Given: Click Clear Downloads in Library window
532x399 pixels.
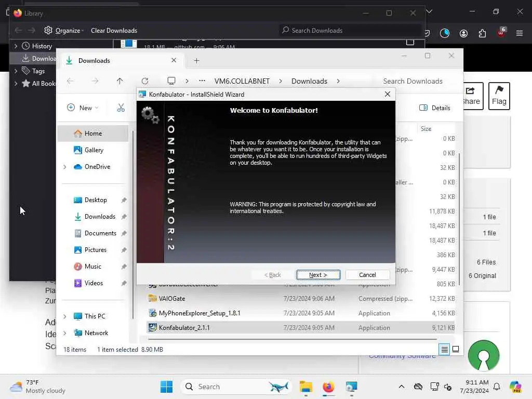Looking at the screenshot, I should click(x=114, y=31).
